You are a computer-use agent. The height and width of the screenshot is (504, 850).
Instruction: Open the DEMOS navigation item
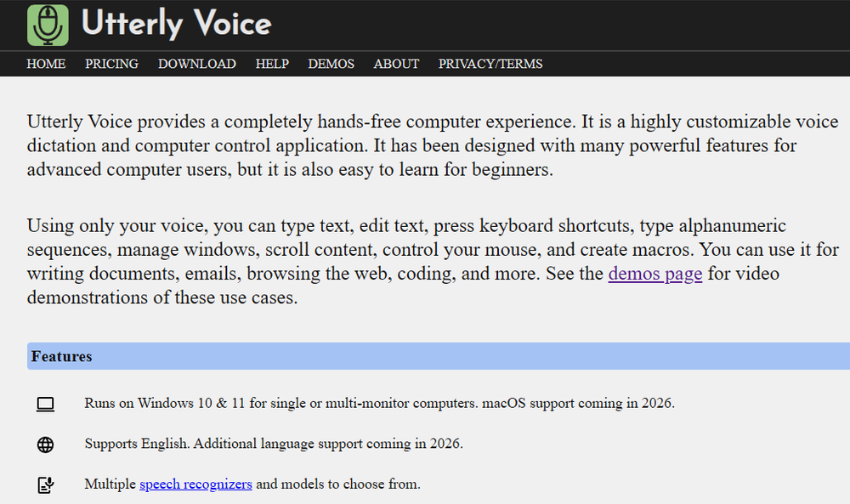331,64
